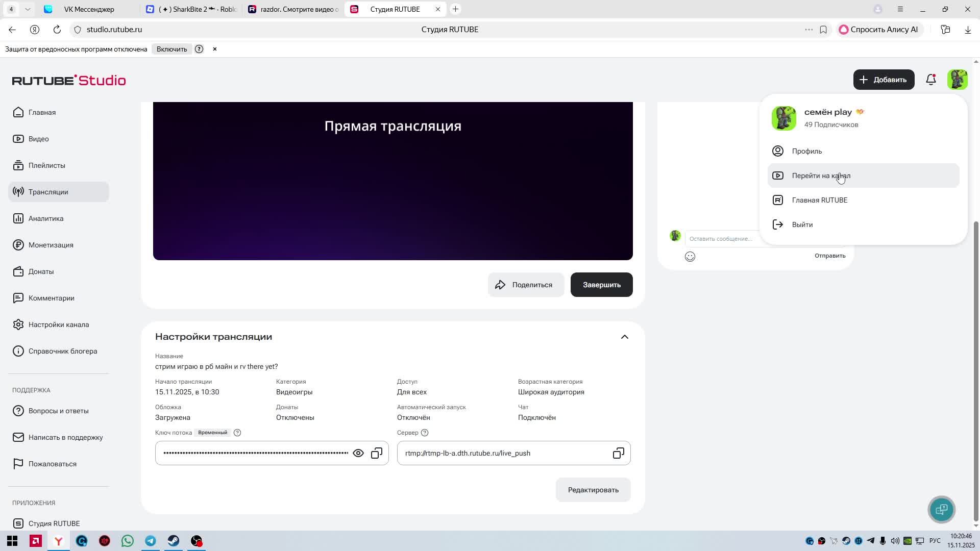Open support chat widget bubble
Screen dimensions: 980x551
pyautogui.click(x=941, y=509)
